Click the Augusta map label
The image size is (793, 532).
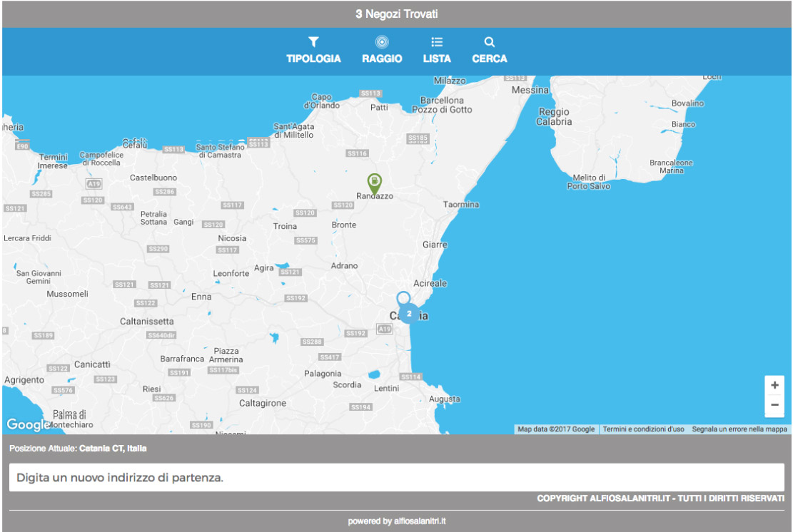click(x=445, y=399)
